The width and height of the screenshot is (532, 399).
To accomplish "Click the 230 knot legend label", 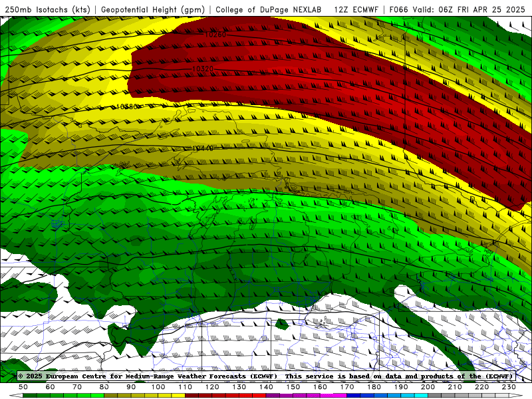I will (x=509, y=387).
